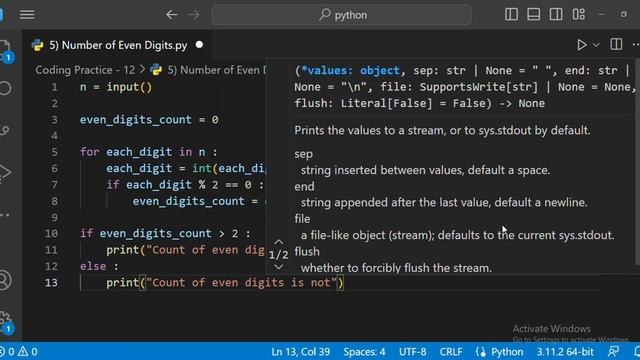Click the python command center search box
The image size is (640, 360).
coord(342,15)
